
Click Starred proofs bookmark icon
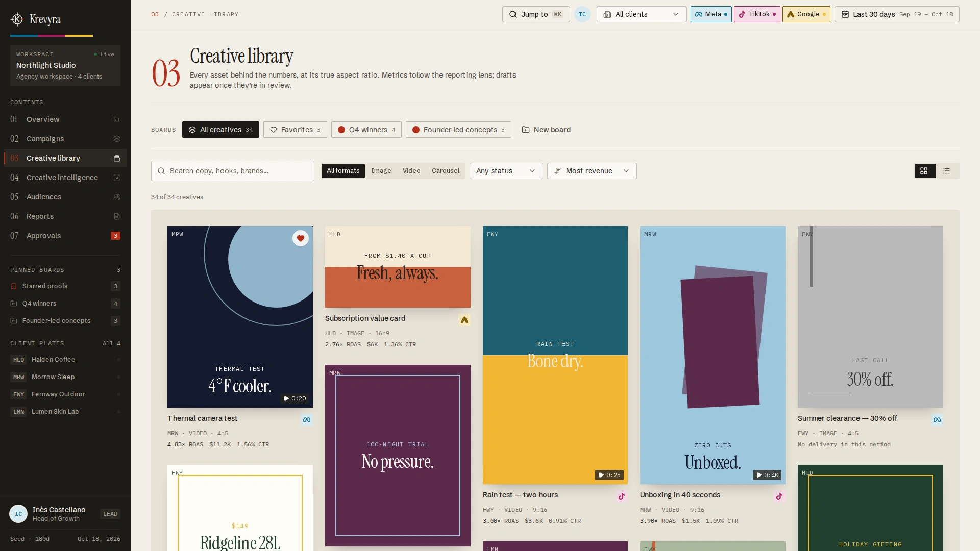tap(14, 286)
